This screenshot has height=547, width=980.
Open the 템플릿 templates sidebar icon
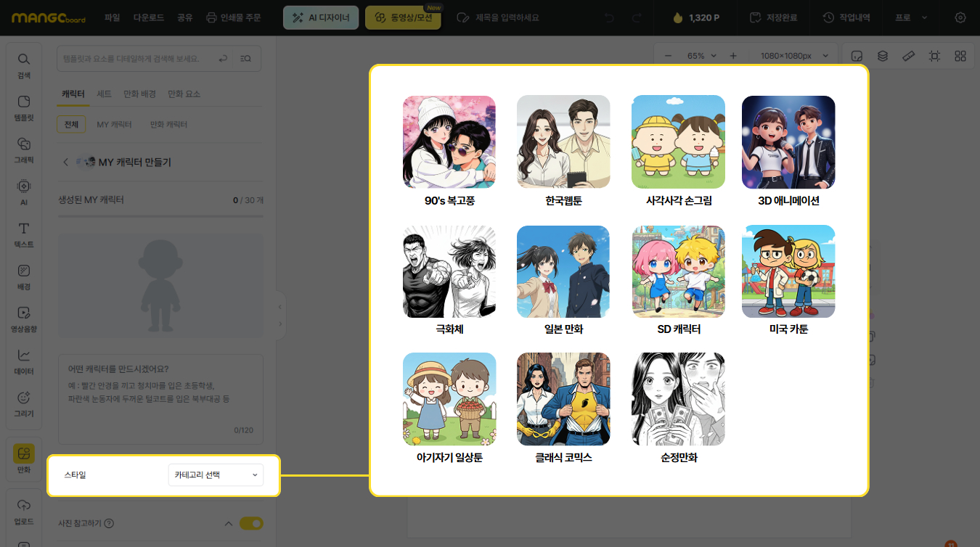click(x=24, y=107)
